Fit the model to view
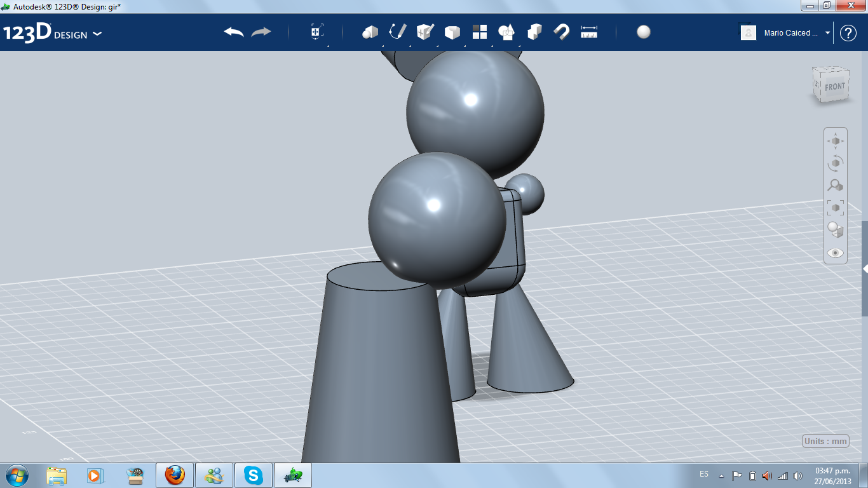Screen dimensions: 868x488 pos(836,208)
